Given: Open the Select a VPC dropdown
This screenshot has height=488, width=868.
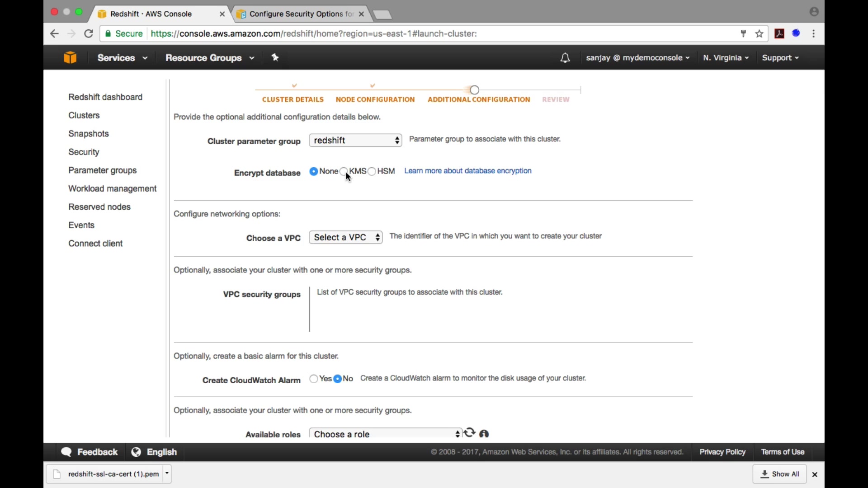Looking at the screenshot, I should click(x=346, y=238).
